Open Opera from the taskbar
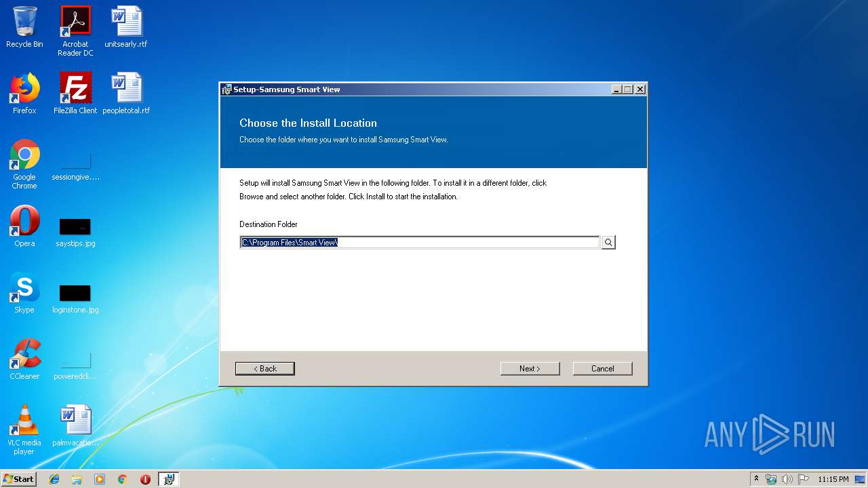868x488 pixels. pyautogui.click(x=145, y=479)
